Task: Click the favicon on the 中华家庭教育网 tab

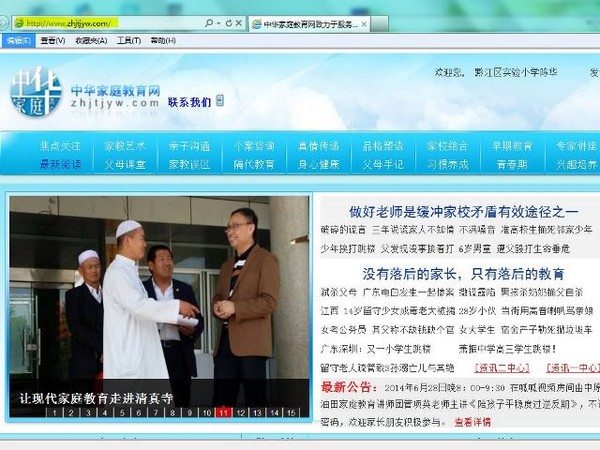Action: 256,22
